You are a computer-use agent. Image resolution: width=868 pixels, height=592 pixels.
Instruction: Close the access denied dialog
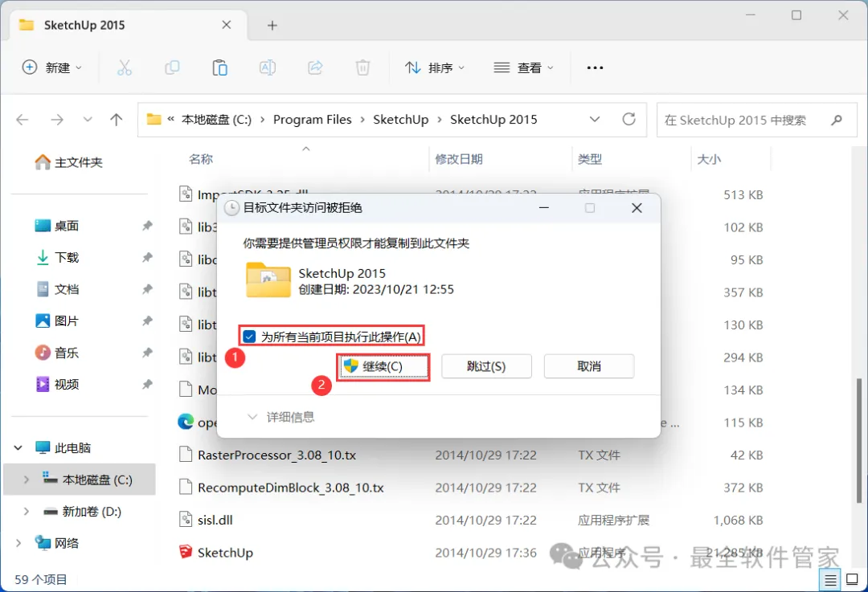(x=637, y=208)
